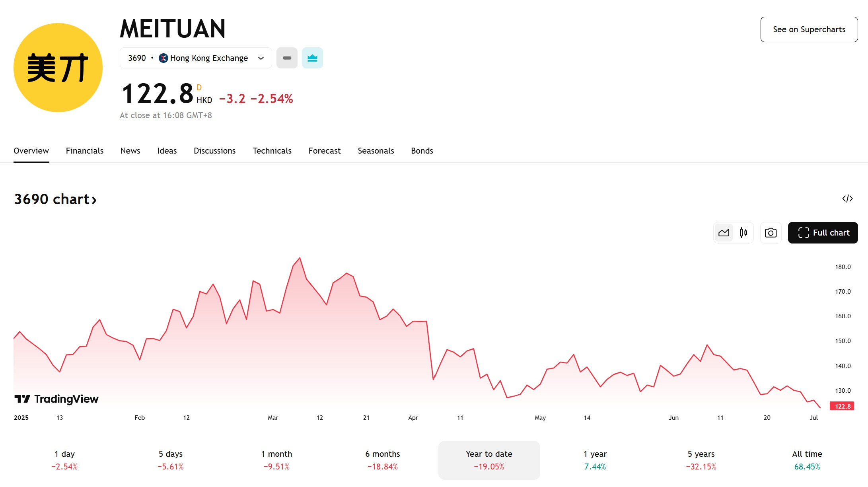Image resolution: width=868 pixels, height=487 pixels.
Task: Click the 'At close at 16:08 GMT+8' text
Action: [166, 115]
